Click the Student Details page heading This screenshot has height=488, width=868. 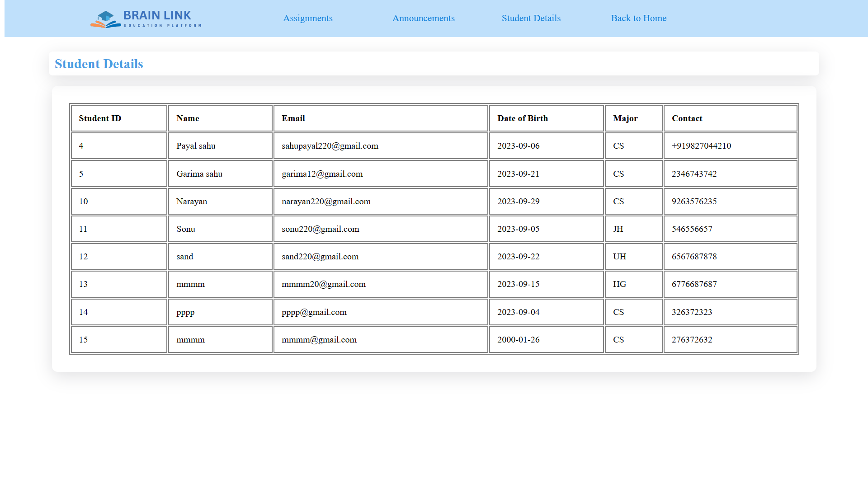click(x=99, y=64)
